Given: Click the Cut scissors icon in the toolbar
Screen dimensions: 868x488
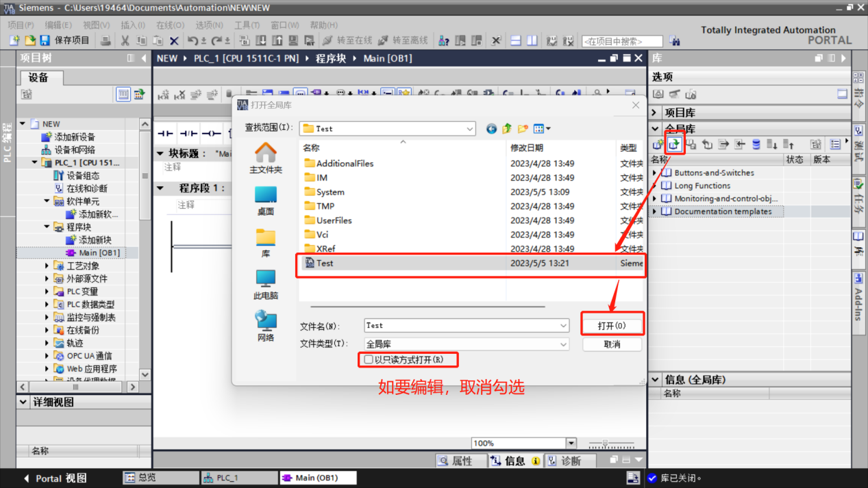Looking at the screenshot, I should point(125,41).
